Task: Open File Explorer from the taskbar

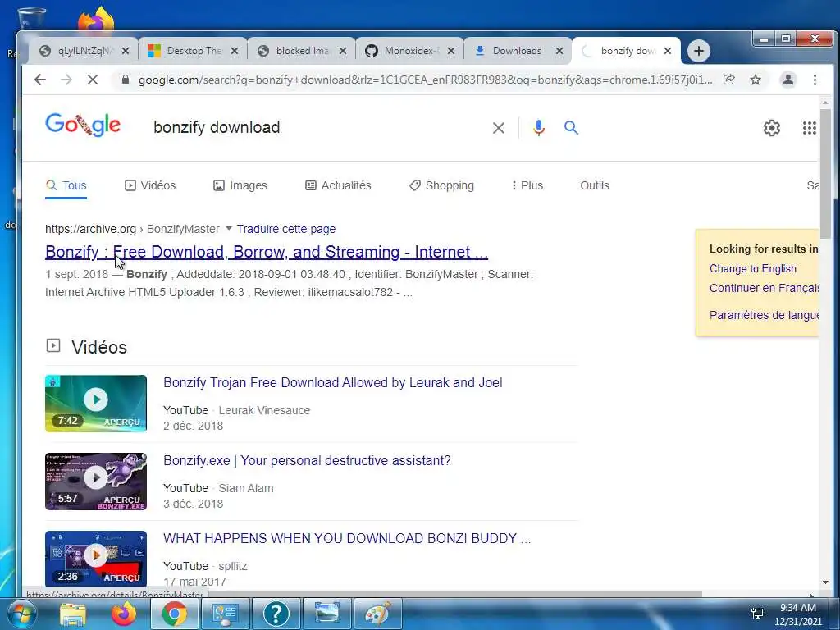Action: coord(73,614)
